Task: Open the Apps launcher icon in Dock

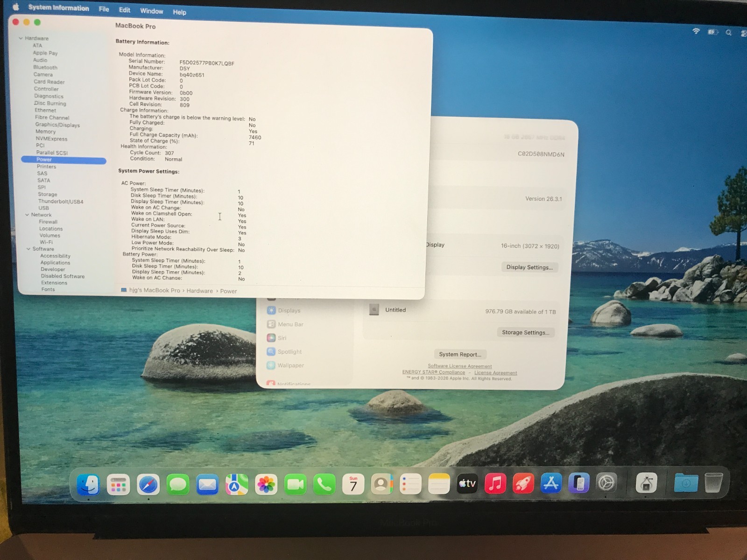Action: tap(118, 485)
